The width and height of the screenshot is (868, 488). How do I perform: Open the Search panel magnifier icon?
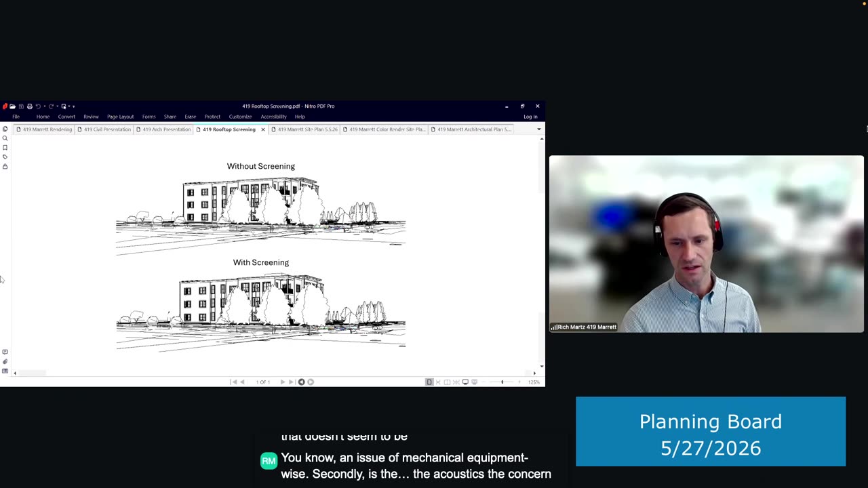pyautogui.click(x=5, y=138)
